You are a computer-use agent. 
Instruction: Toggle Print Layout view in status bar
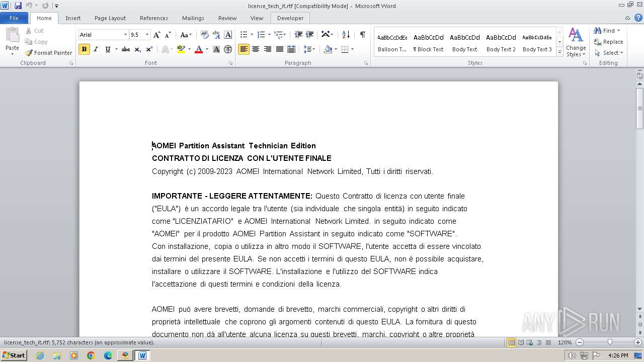(511, 342)
